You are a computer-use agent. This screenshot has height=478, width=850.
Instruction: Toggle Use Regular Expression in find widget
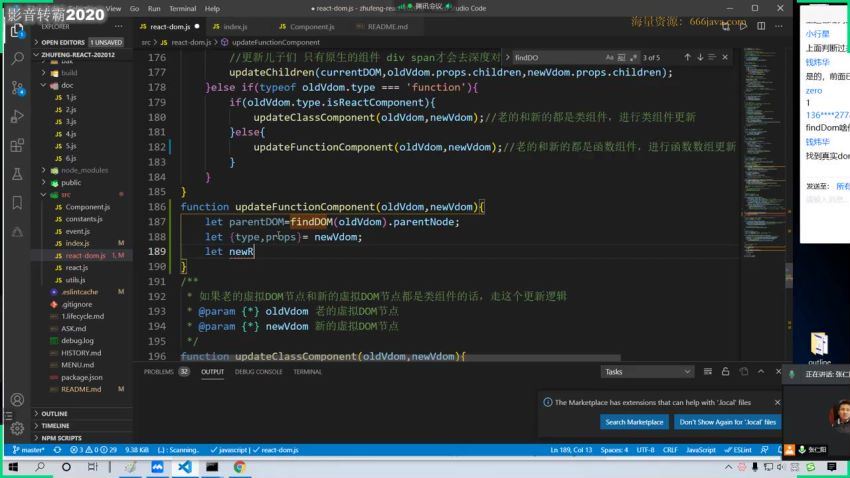(633, 57)
